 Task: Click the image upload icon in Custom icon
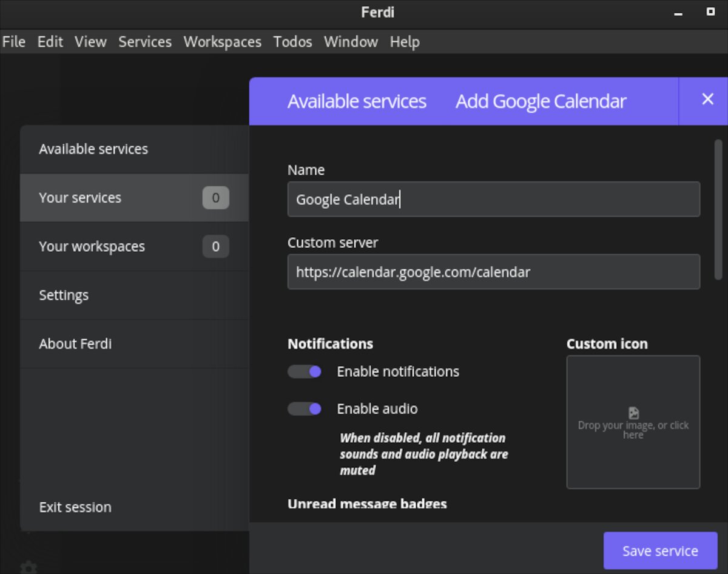click(x=633, y=413)
